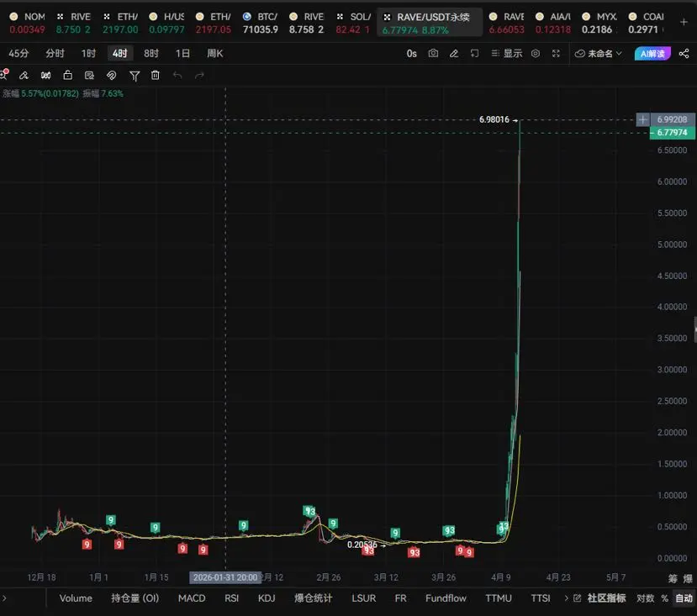Switch to the AIA 0.12318 symbol tab
697x616 pixels.
(553, 23)
